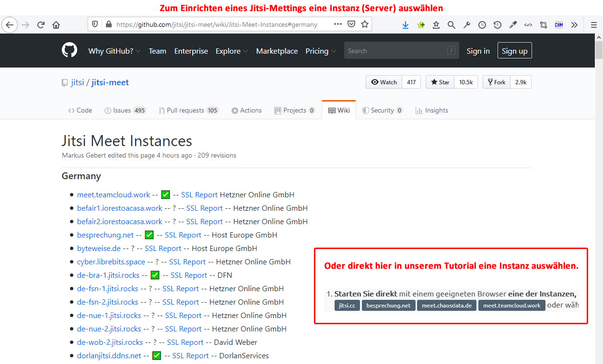Open the meet.teamcloud.work list link
The width and height of the screenshot is (603, 364).
114,195
